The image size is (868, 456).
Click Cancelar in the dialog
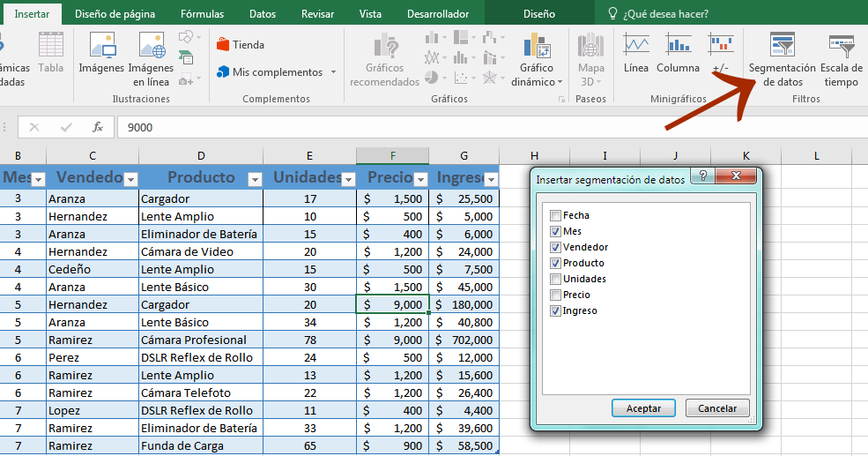point(717,408)
